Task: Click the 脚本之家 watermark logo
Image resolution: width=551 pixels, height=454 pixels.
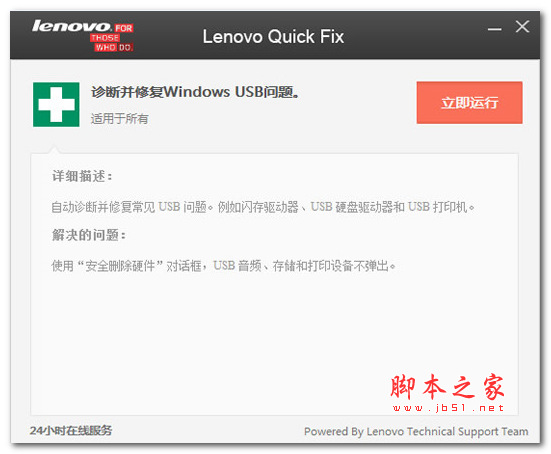Action: [x=447, y=387]
